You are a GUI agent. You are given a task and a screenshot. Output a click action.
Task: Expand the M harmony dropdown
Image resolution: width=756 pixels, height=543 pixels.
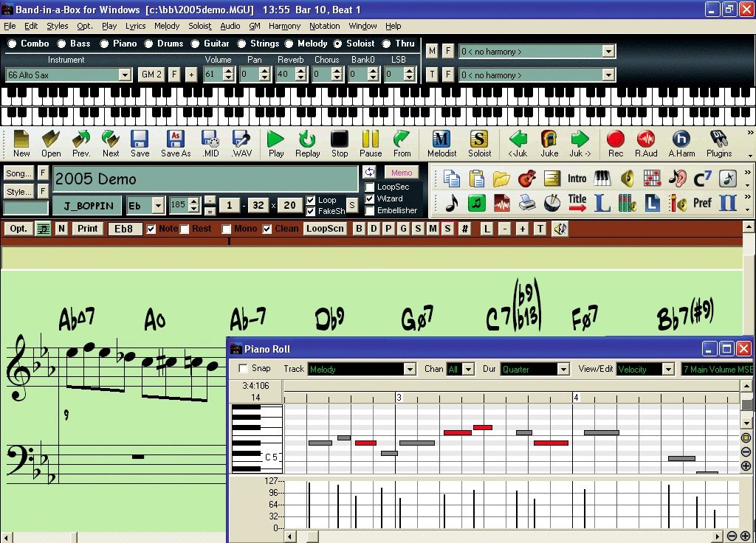[x=608, y=51]
